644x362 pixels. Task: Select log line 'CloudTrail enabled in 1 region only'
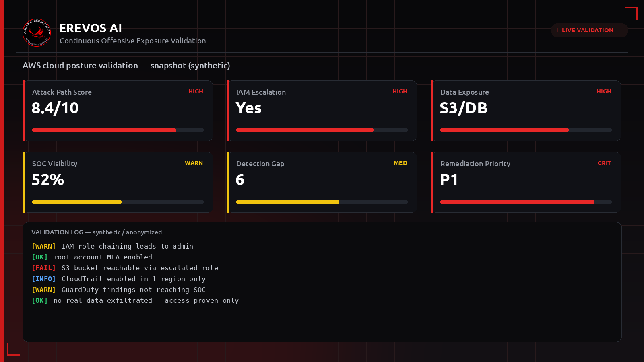(134, 279)
